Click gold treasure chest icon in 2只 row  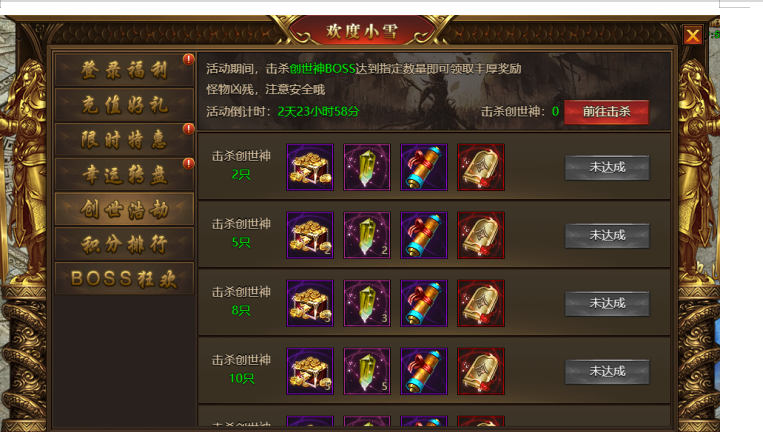[310, 167]
